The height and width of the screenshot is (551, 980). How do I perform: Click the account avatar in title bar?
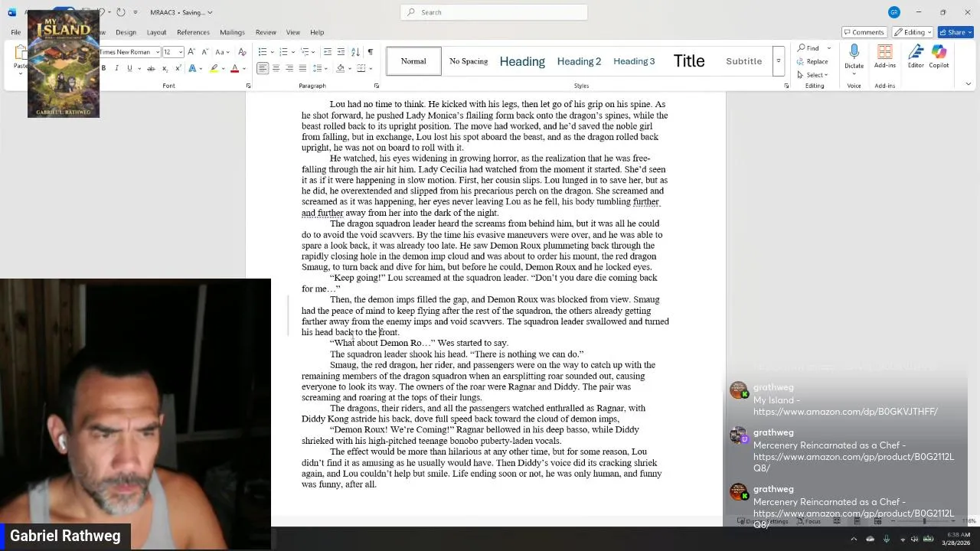pyautogui.click(x=893, y=12)
